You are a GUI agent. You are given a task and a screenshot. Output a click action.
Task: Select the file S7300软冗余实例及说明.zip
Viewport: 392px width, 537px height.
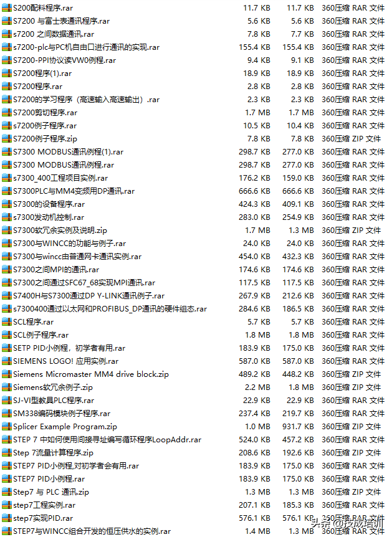coord(60,230)
